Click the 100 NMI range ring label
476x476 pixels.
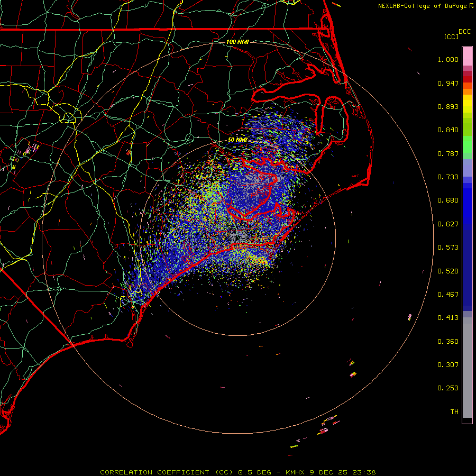237,42
